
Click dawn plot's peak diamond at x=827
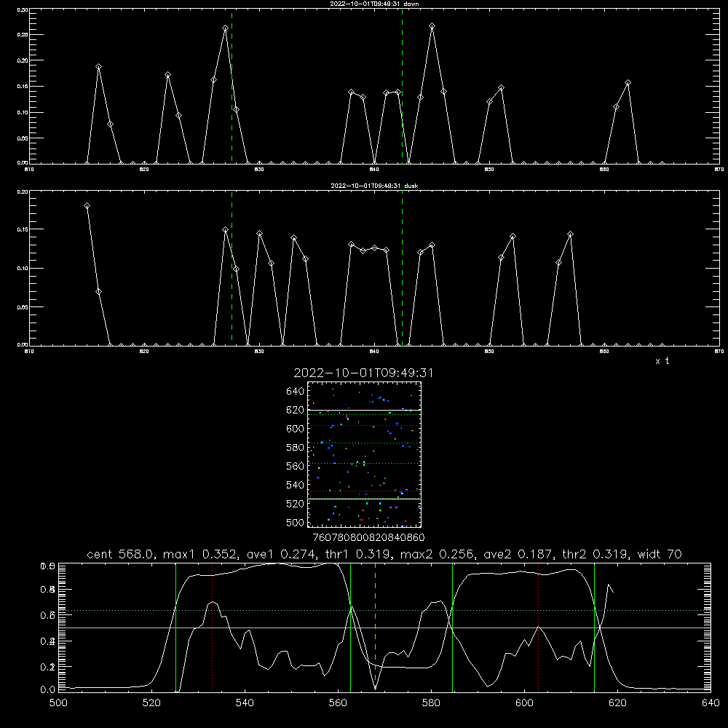pyautogui.click(x=225, y=28)
